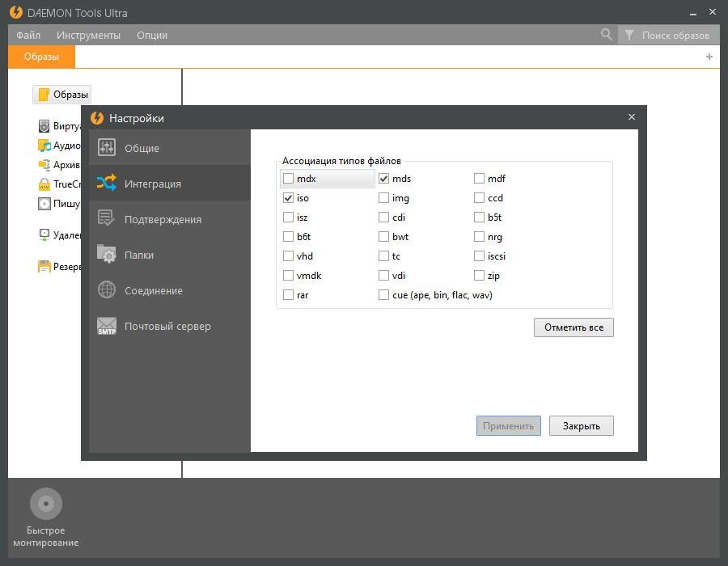This screenshot has height=566, width=728.
Task: Switch to the Образы tab
Action: [41, 57]
